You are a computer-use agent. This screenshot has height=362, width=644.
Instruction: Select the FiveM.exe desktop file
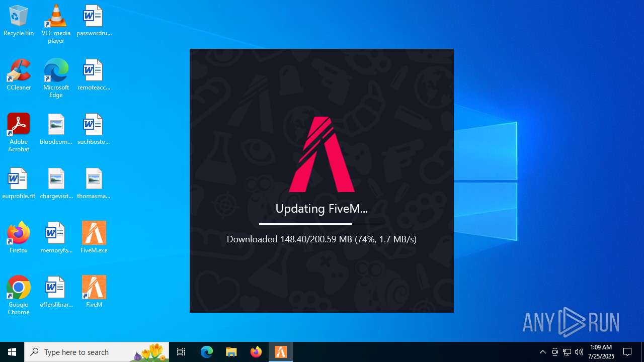coord(94,237)
